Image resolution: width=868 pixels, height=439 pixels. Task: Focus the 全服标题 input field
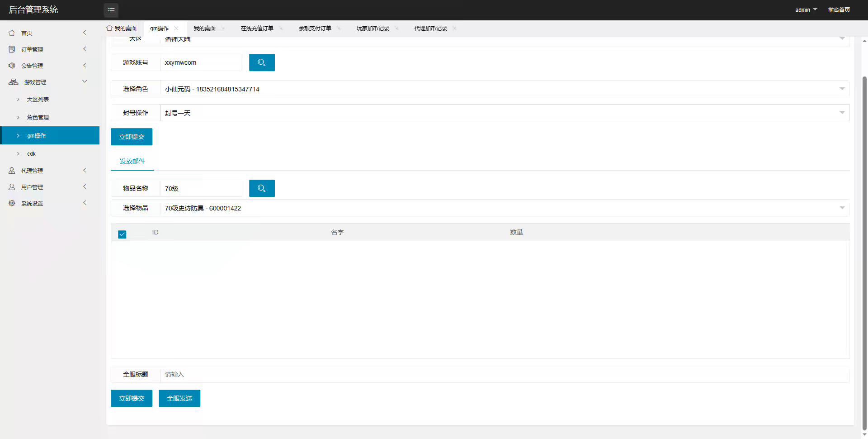click(x=504, y=374)
